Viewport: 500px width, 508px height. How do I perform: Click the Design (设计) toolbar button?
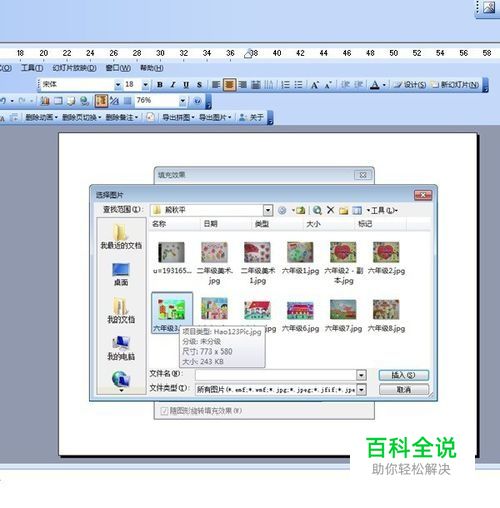pos(410,85)
